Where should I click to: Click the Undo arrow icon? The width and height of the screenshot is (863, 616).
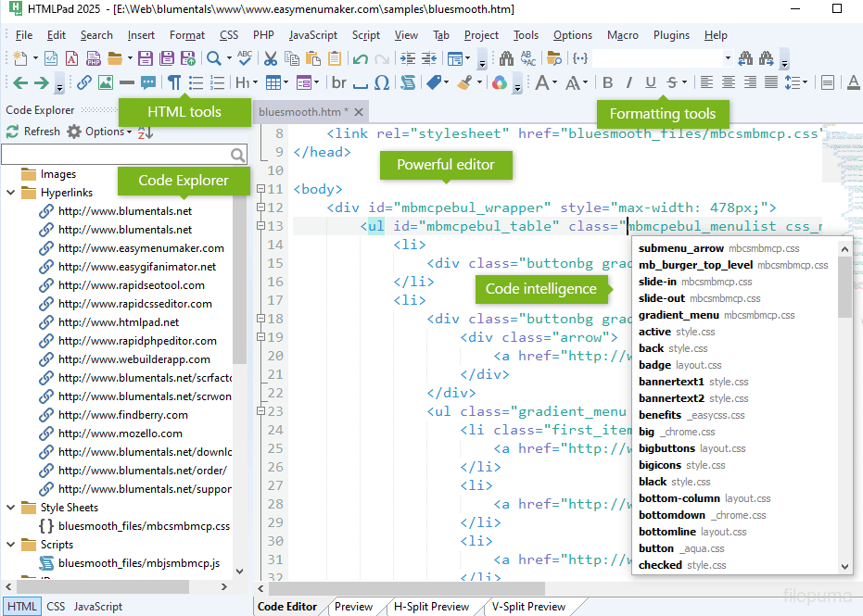(359, 58)
